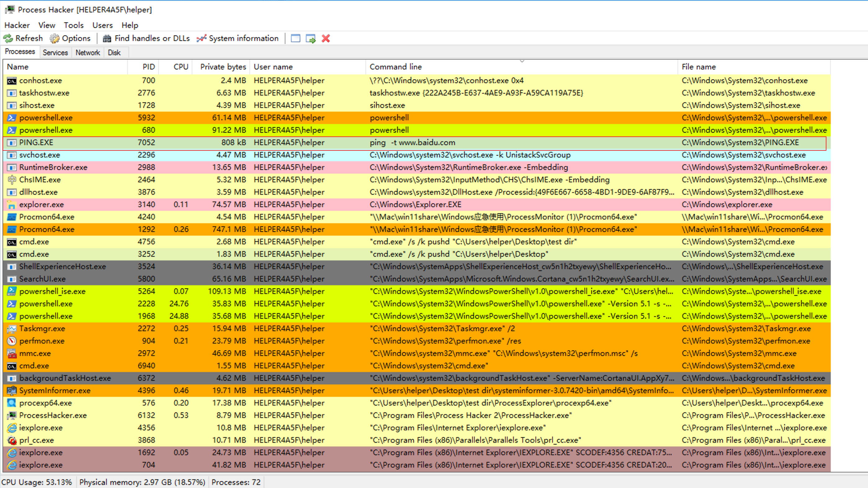Sort by Private bytes column header
868x488 pixels.
click(x=223, y=67)
